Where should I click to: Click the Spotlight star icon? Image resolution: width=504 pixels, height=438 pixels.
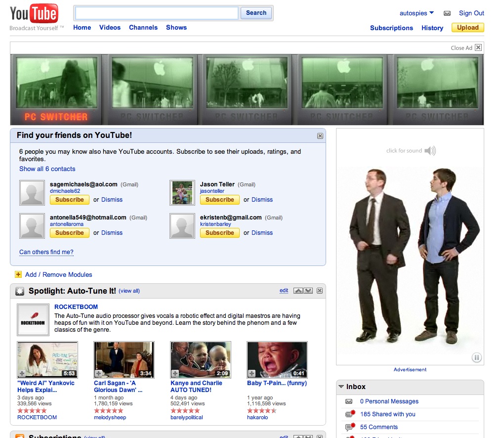(20, 291)
